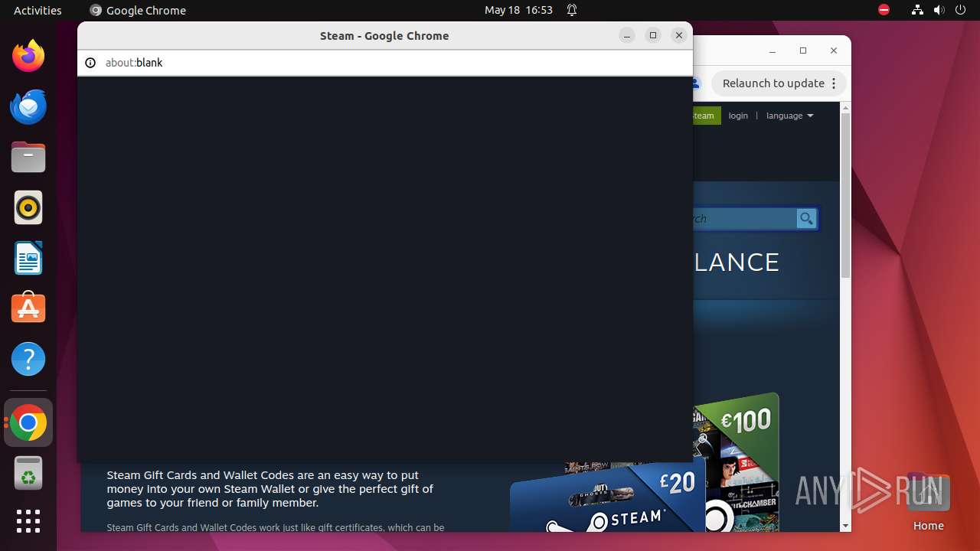Open the Home folder desktop icon
Image resolution: width=980 pixels, height=551 pixels.
[928, 504]
